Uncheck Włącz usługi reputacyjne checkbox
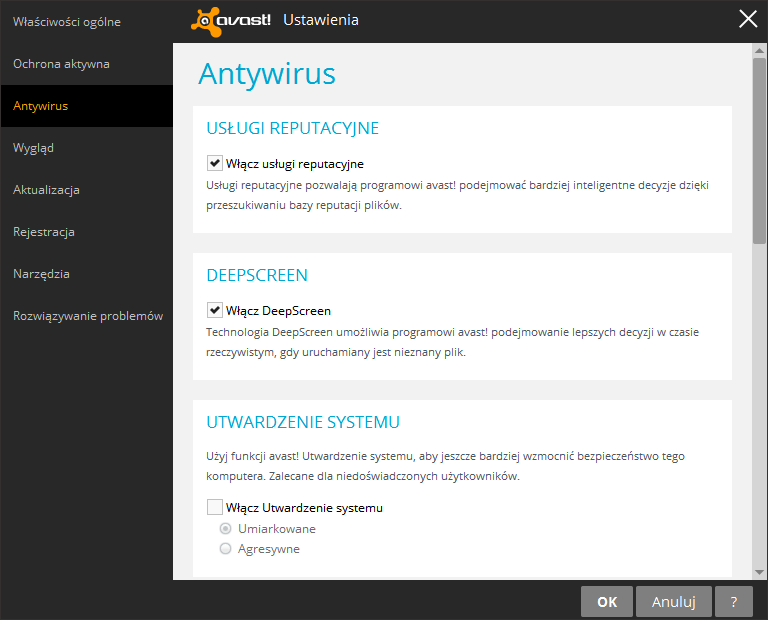This screenshot has width=768, height=620. 215,163
